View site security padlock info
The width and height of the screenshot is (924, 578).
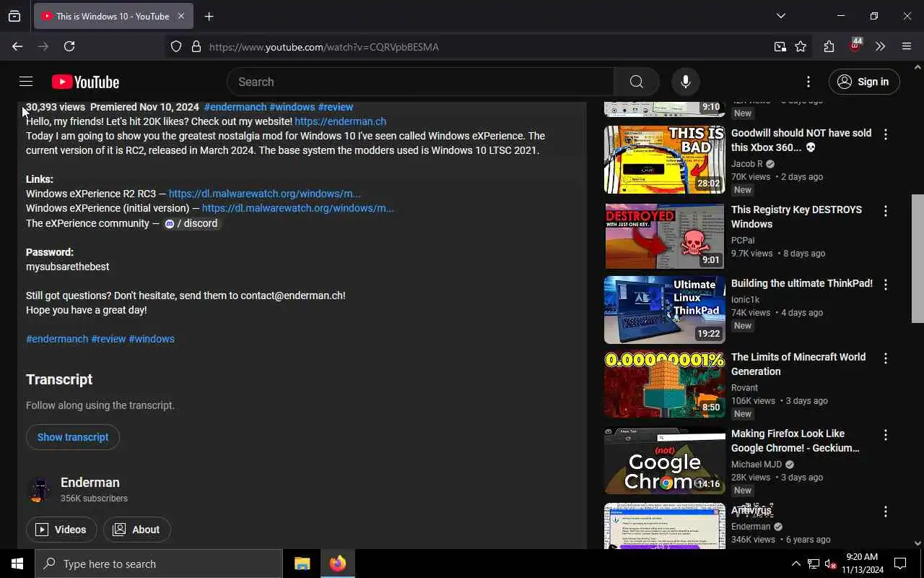196,47
